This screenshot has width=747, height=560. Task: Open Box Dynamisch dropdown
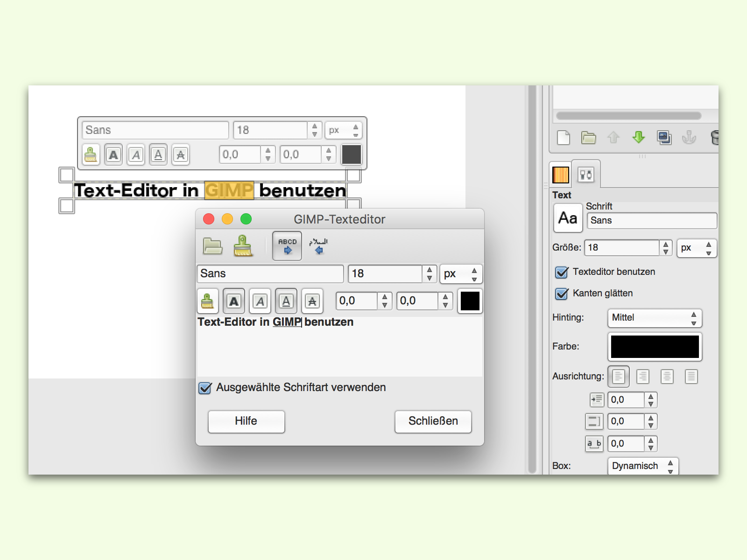(x=643, y=466)
